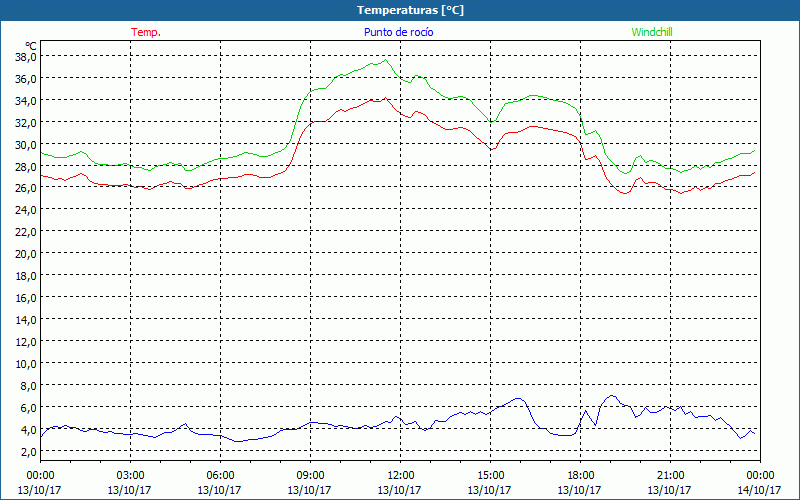The image size is (800, 500).
Task: Click the 14/10/17 date label
Action: (x=759, y=490)
